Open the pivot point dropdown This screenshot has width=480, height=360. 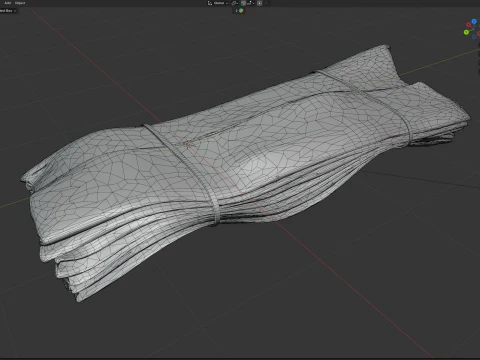235,3
